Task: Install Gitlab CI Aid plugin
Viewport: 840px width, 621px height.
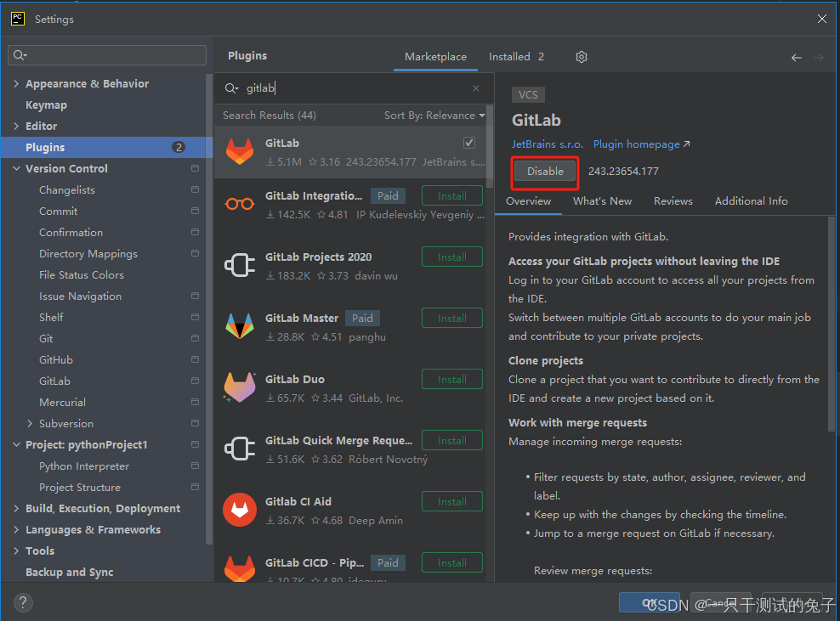Action: 452,501
